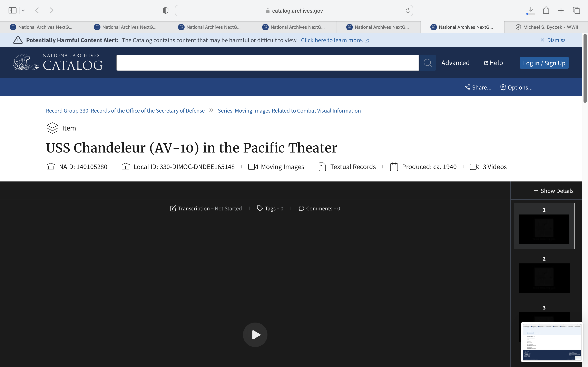The image size is (588, 367).
Task: Click the catalog search input field
Action: (x=267, y=63)
